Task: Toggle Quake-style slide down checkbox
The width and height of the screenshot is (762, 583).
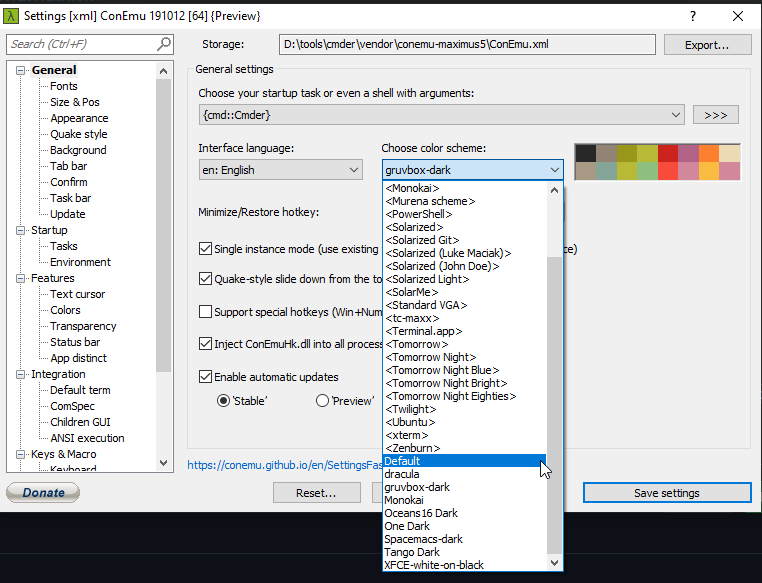Action: pos(206,279)
